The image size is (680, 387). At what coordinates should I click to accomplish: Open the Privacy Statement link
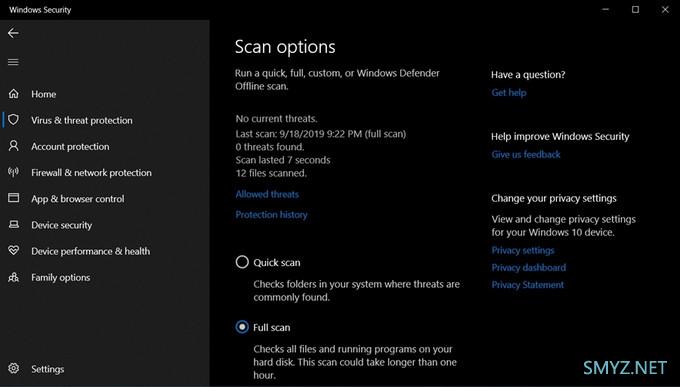527,285
